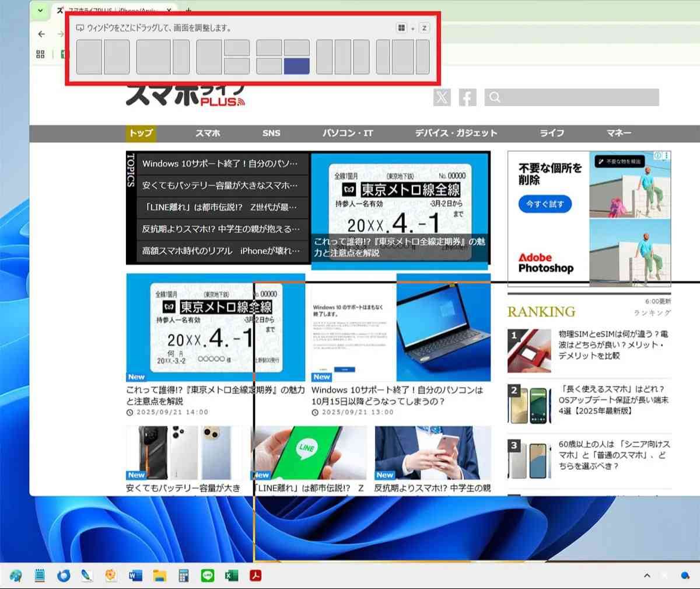
Task: Expand hidden icons in the system tray
Action: 646,576
